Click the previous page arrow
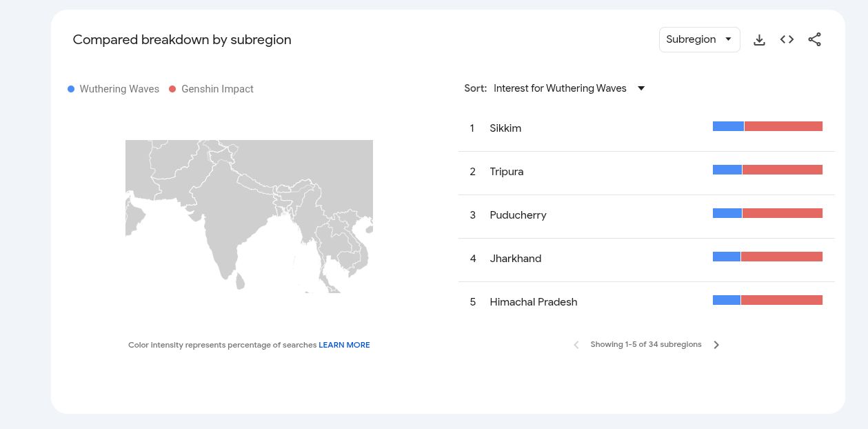The image size is (868, 429). [x=576, y=345]
